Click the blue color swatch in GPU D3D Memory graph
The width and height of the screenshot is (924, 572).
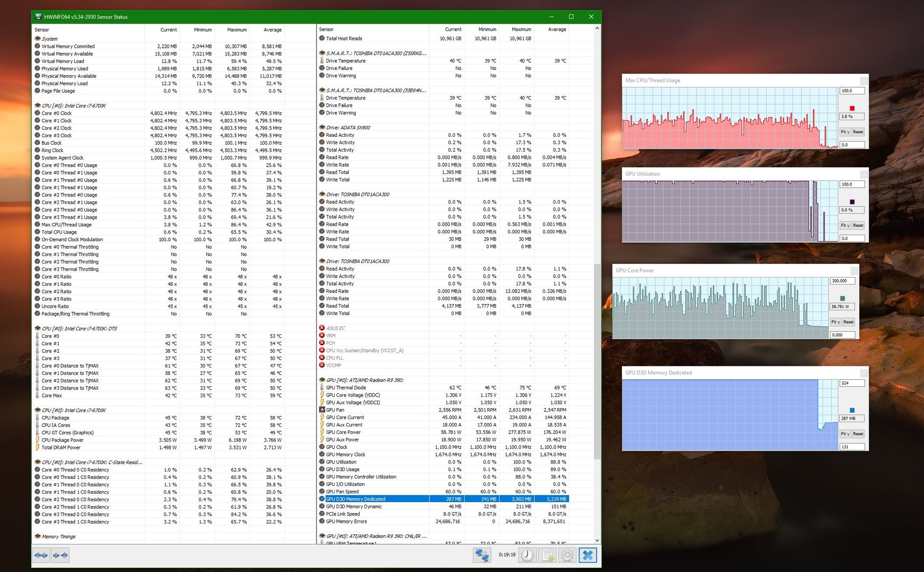tap(852, 411)
